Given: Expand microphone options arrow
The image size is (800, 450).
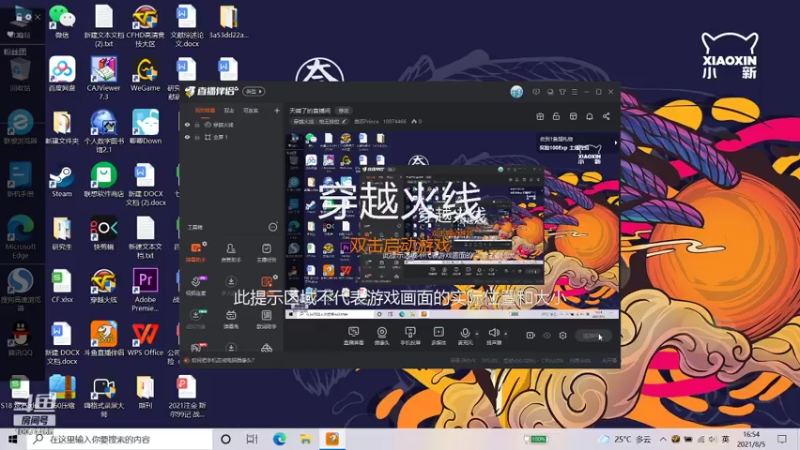Looking at the screenshot, I should point(477,334).
